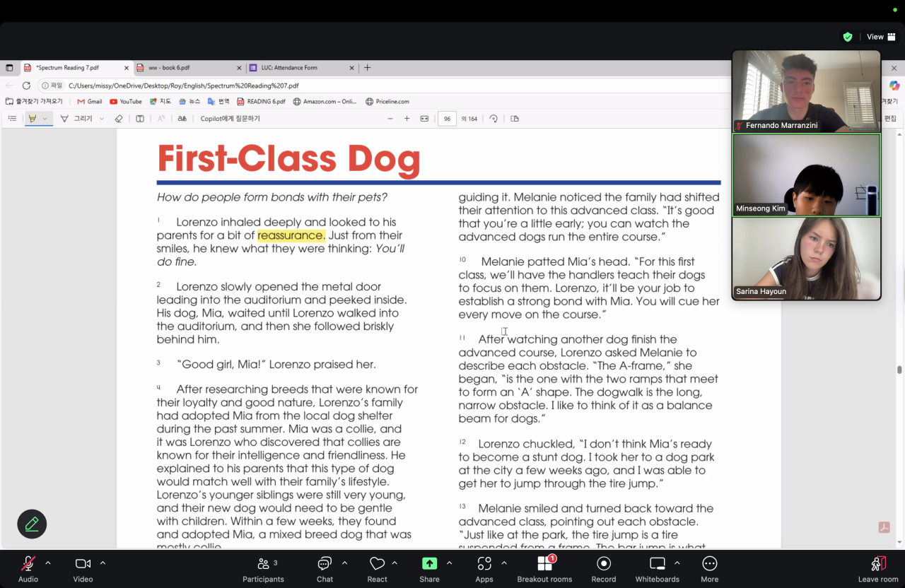
Task: Select Sarina Hayoun's video thumbnail
Action: [806, 258]
